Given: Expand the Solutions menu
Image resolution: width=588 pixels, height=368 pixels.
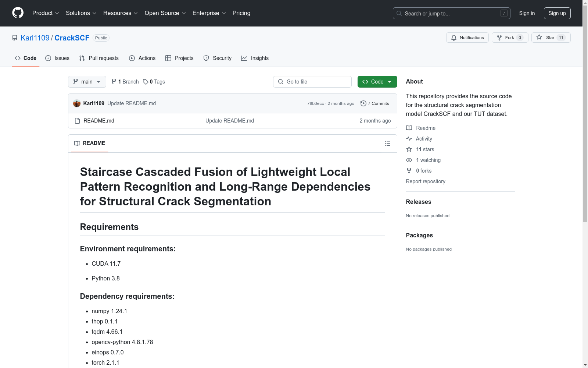Looking at the screenshot, I should (x=81, y=13).
